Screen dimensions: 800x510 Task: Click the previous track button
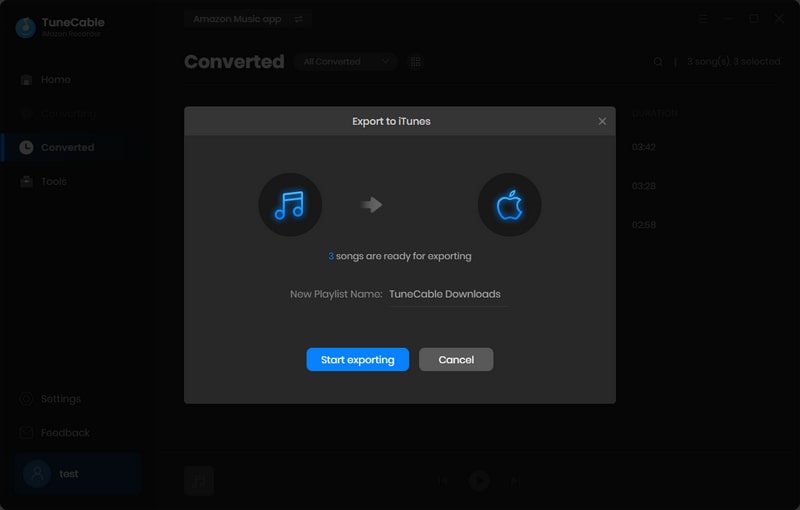tap(442, 481)
